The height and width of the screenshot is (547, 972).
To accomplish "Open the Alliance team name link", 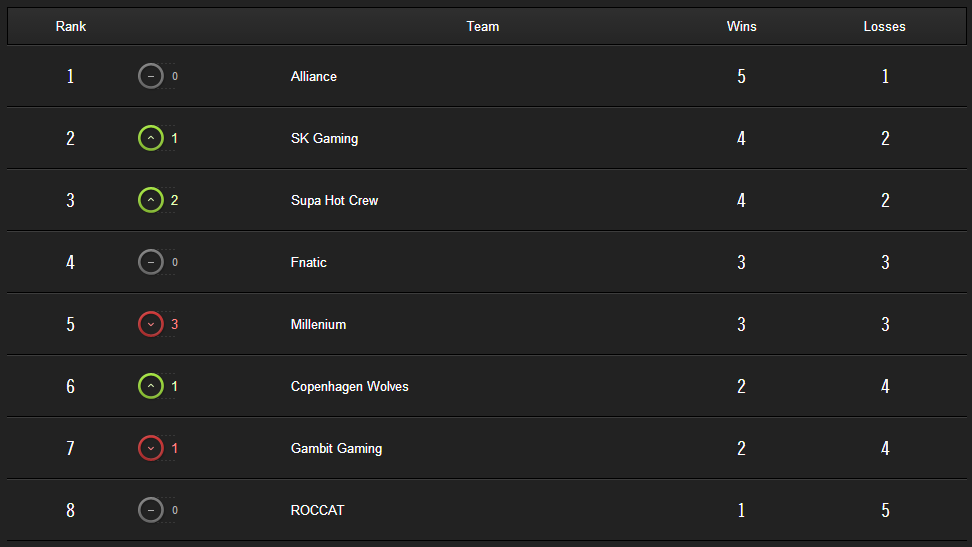I will [314, 76].
